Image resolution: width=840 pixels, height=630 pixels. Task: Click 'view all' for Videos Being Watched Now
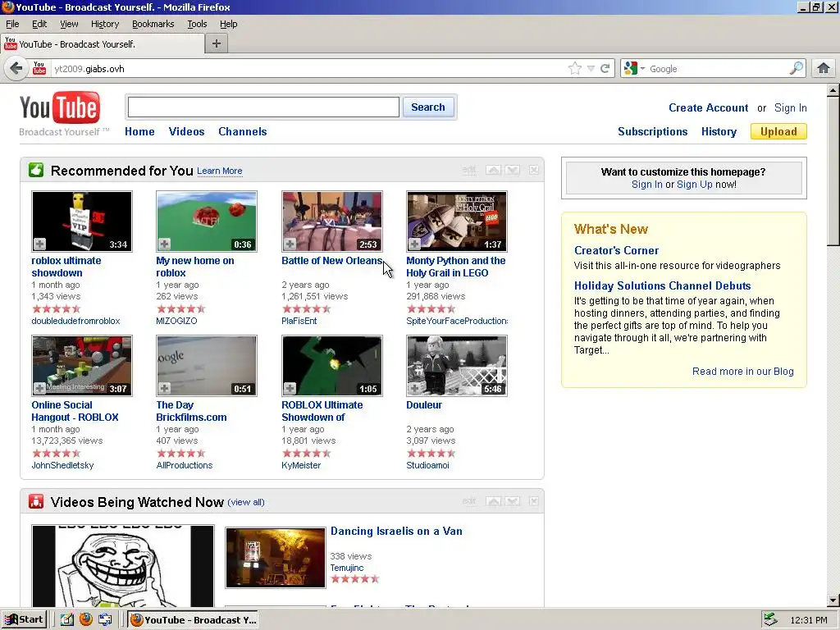coord(246,502)
